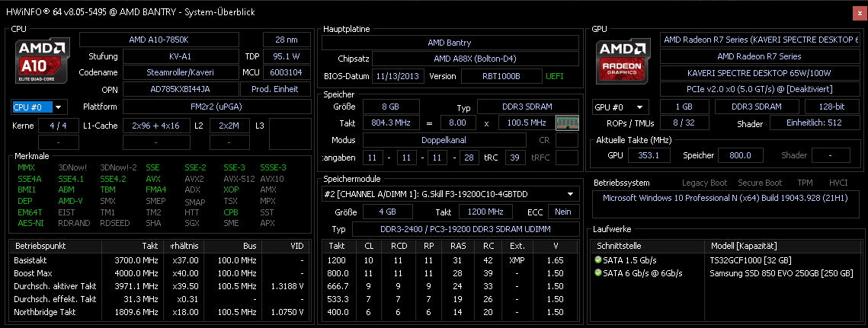Open the GPU #0 selector dropdown
The image size is (868, 328).
620,107
